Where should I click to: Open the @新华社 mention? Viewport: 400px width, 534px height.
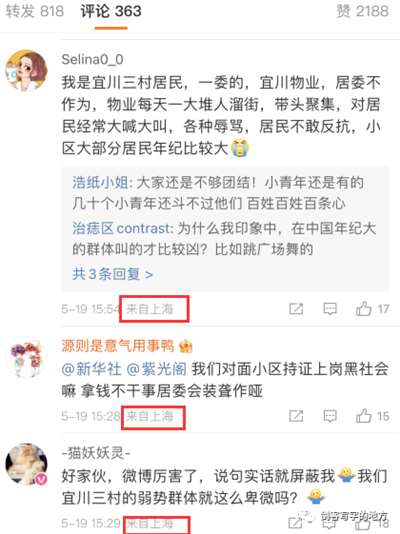[91, 369]
